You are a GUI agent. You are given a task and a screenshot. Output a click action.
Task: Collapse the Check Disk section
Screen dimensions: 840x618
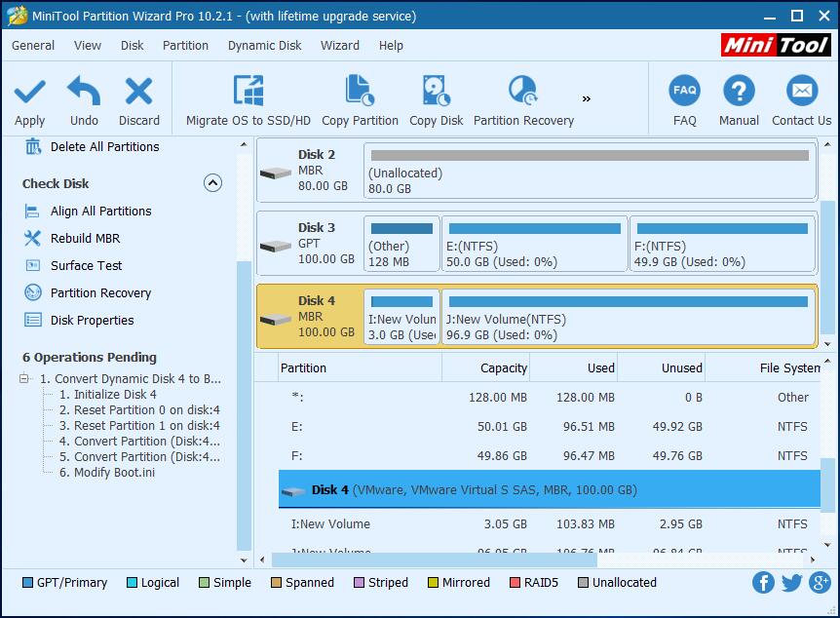coord(212,183)
